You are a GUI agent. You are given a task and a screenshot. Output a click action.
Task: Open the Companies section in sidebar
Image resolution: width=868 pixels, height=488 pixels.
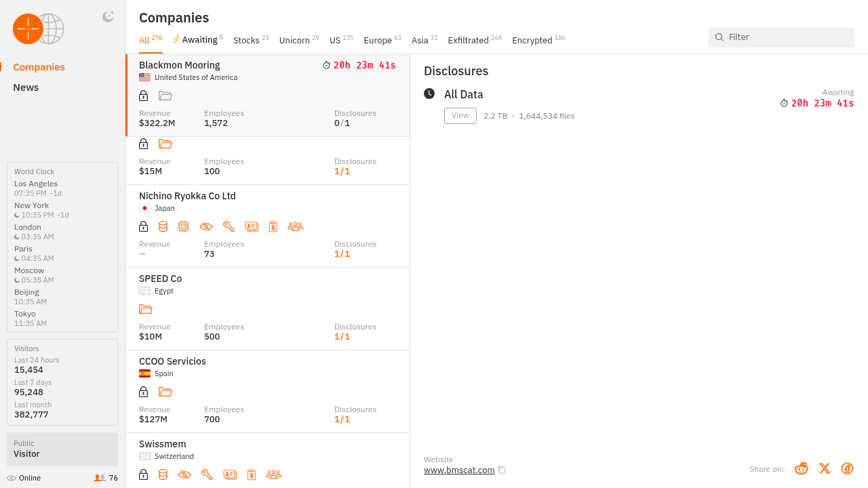[x=39, y=67]
